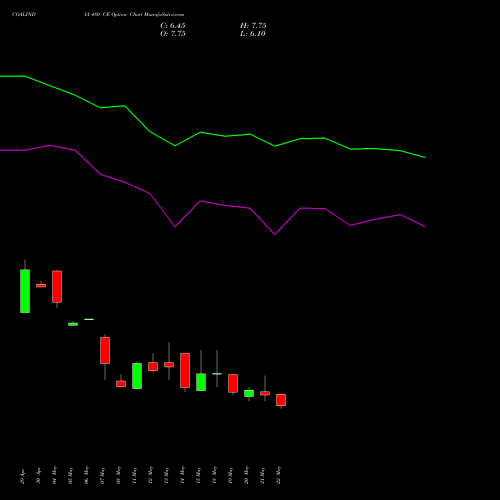
Task: Click the low value L: 6.10
Action: pyautogui.click(x=253, y=34)
